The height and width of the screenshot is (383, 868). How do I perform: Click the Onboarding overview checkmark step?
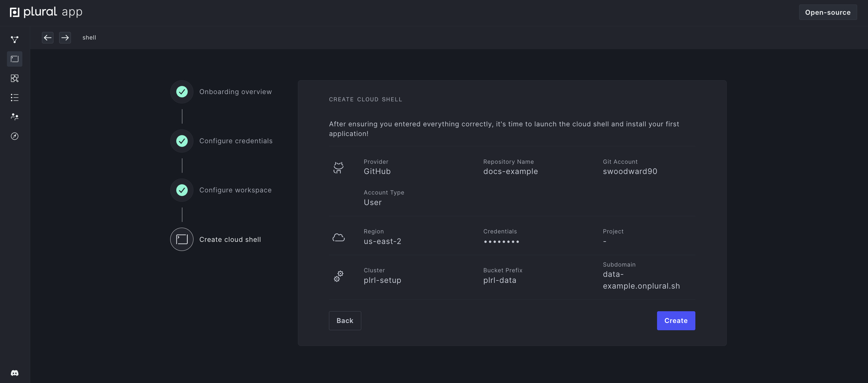click(182, 92)
